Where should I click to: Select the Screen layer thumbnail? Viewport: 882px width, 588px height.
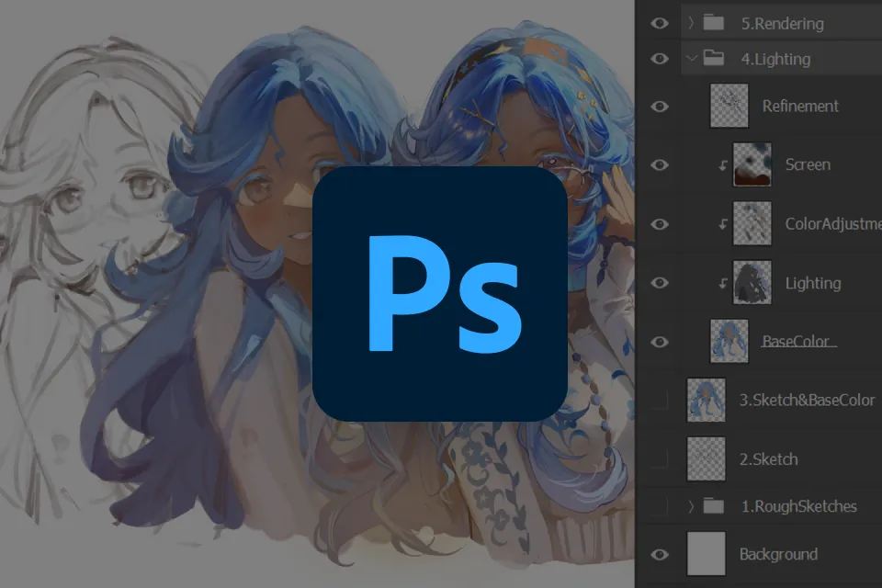(752, 164)
